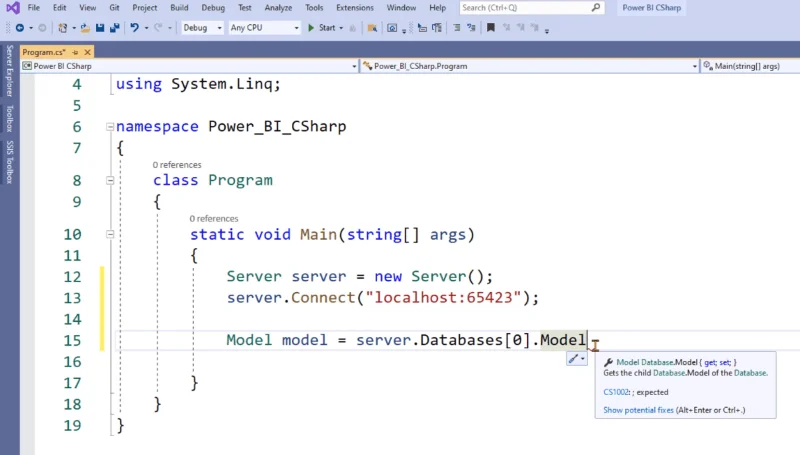Click the pin icon on Program.cs tab

pyautogui.click(x=76, y=53)
